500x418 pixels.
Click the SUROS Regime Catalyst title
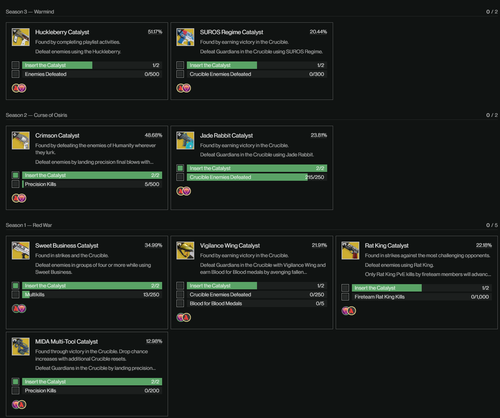[x=231, y=32]
